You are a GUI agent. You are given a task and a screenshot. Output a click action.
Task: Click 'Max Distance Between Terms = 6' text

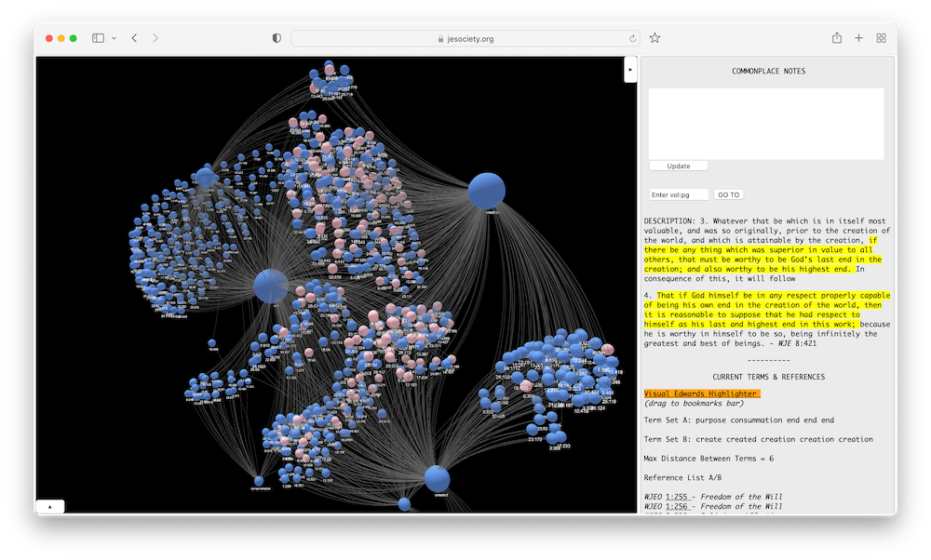coord(708,458)
